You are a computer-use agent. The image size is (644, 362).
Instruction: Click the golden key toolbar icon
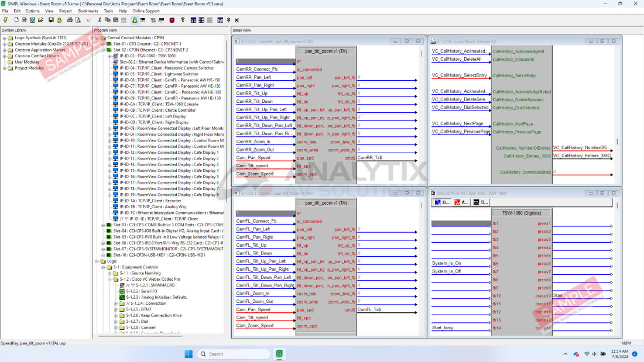tap(182, 20)
